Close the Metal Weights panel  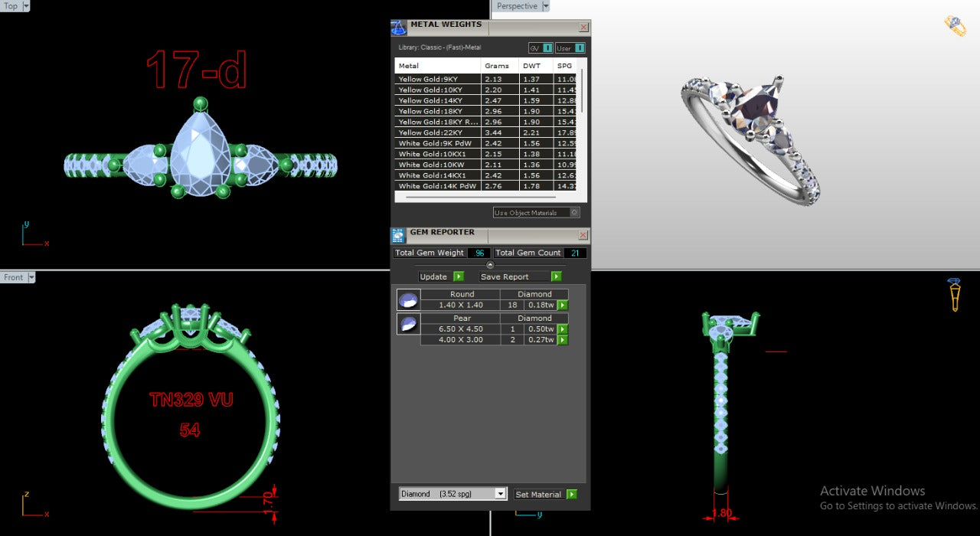tap(583, 27)
